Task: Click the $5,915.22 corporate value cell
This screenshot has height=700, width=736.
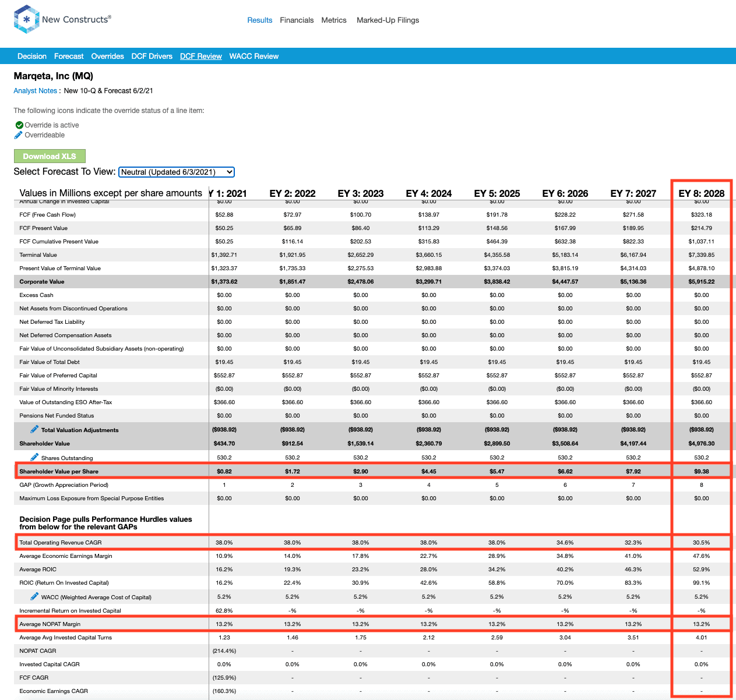Action: tap(702, 281)
